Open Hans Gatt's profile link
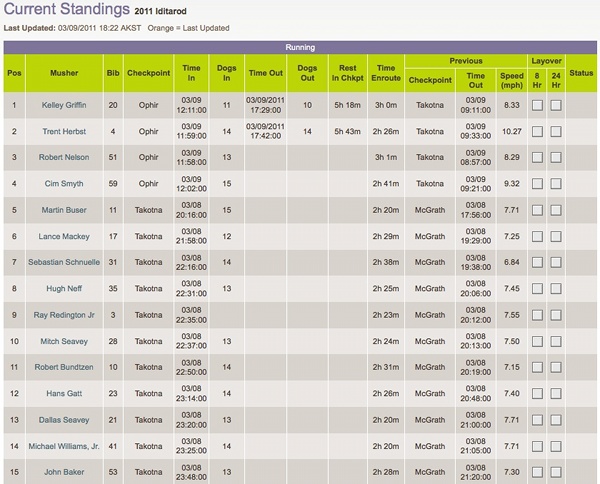 pyautogui.click(x=64, y=393)
